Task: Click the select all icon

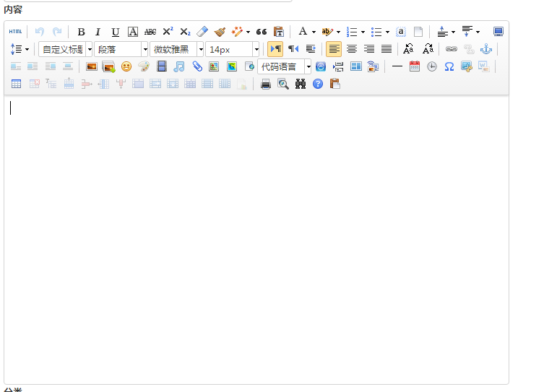Action: (401, 32)
